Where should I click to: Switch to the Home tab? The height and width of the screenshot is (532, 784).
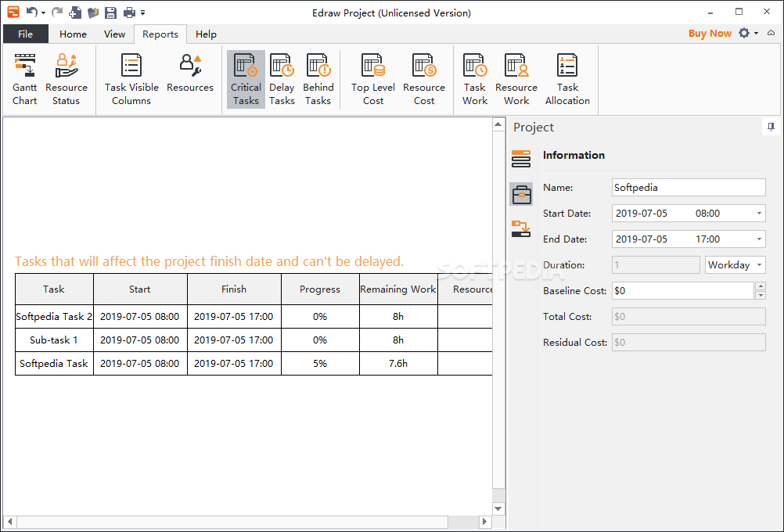(x=73, y=34)
